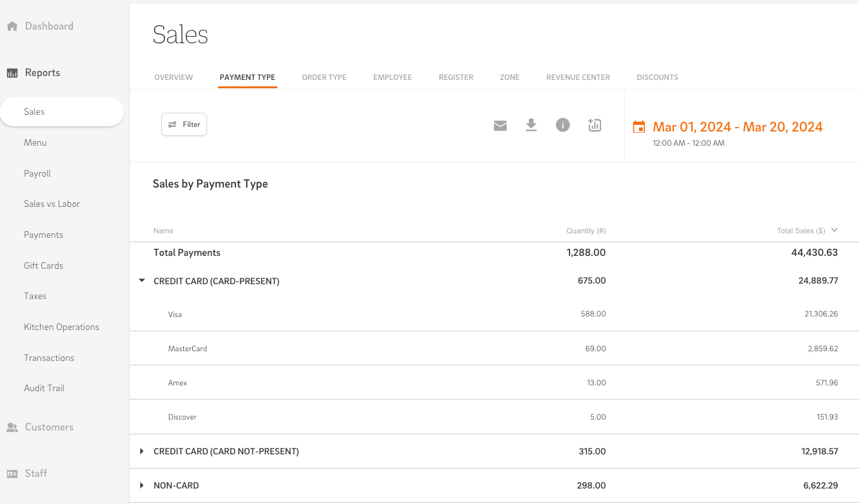859x504 pixels.
Task: Open the Staff section
Action: 36,474
